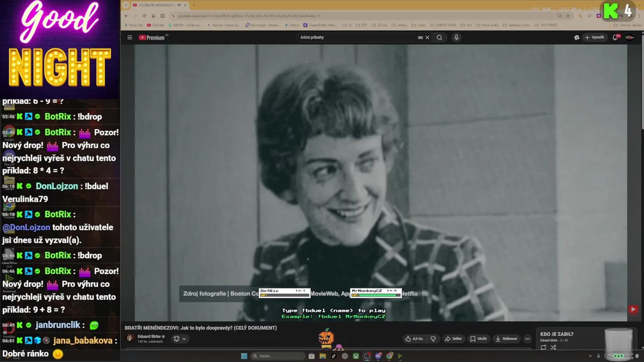The height and width of the screenshot is (362, 644).
Task: Open the subscription bell notification dropdown
Action: point(180,339)
